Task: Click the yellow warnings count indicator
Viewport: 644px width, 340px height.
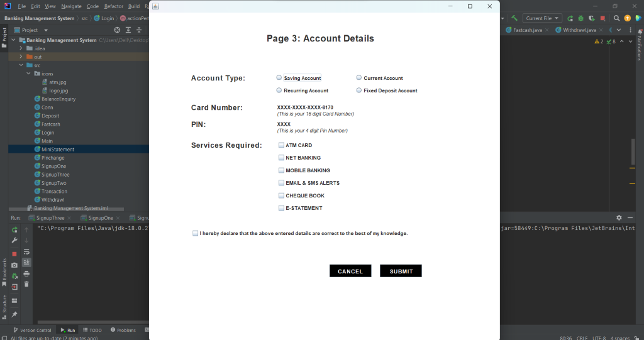Action: 599,41
